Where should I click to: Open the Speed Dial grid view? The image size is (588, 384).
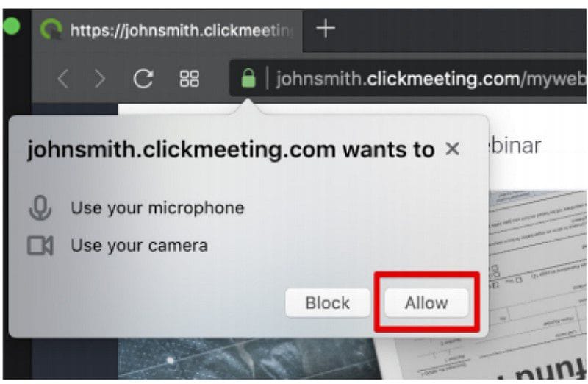click(190, 79)
